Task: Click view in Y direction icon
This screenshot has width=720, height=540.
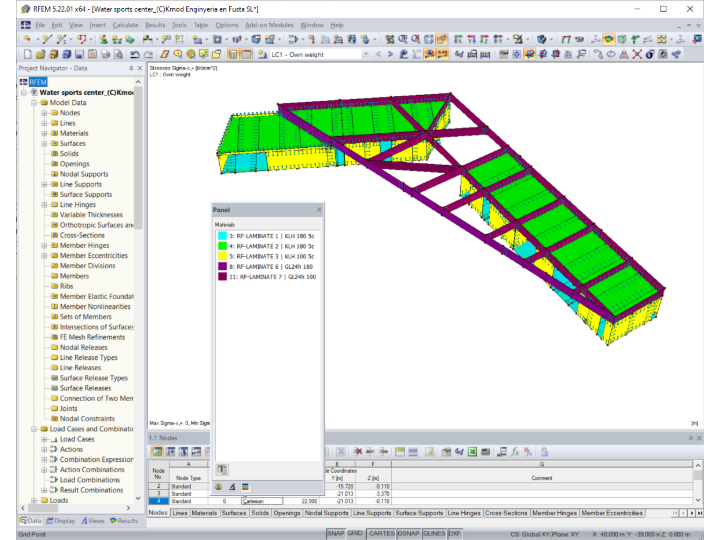Action: tap(472, 39)
